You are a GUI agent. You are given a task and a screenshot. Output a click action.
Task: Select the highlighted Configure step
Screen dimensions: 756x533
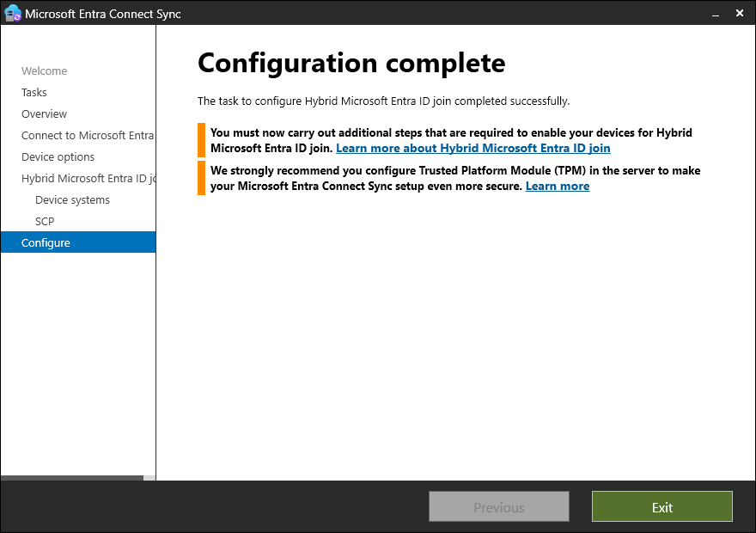click(x=78, y=242)
